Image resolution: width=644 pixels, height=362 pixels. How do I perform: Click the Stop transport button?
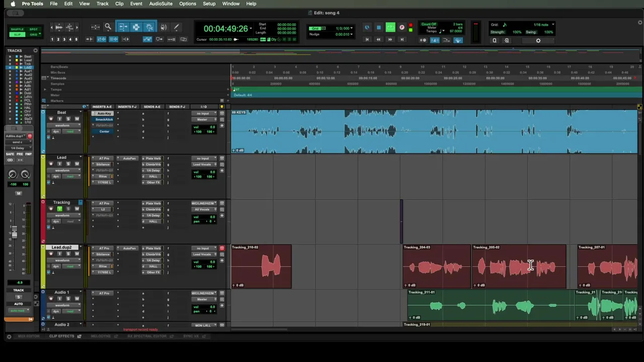pyautogui.click(x=379, y=27)
